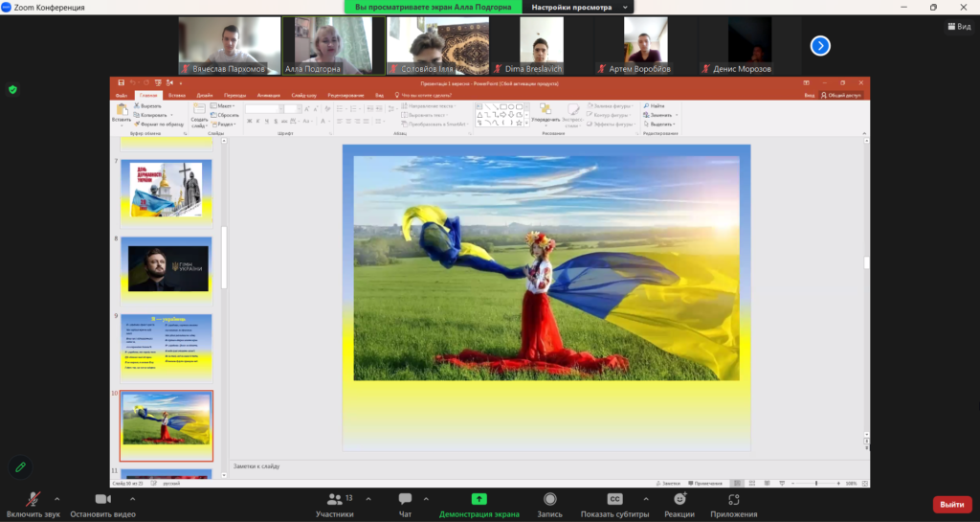Open annotation tools with green pencil icon
The height and width of the screenshot is (522, 980).
click(x=20, y=467)
